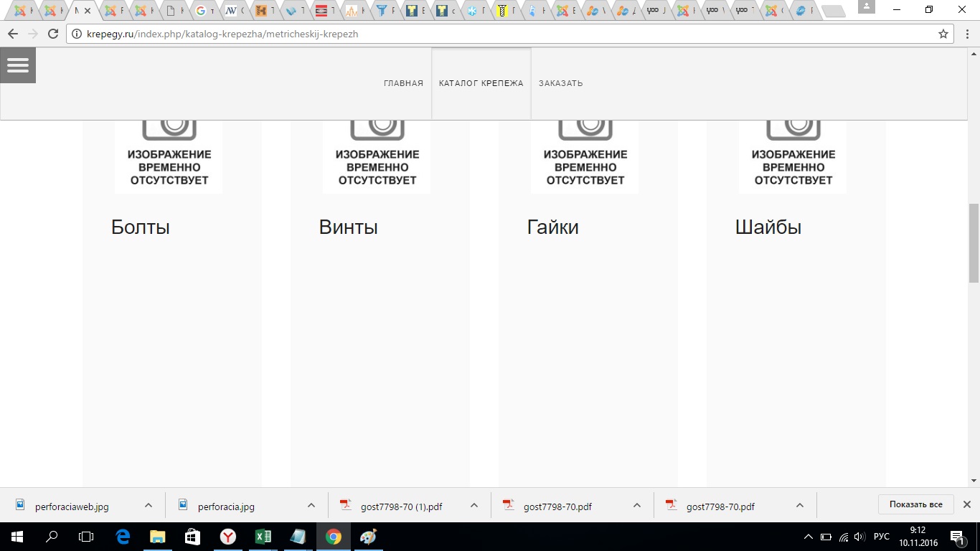Screen dimensions: 980x551
Task: Click the Windows Start button
Action: pyautogui.click(x=17, y=536)
